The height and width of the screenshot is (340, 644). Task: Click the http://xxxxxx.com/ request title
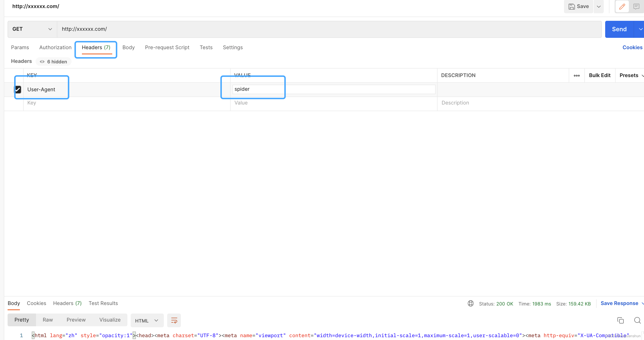click(x=36, y=6)
